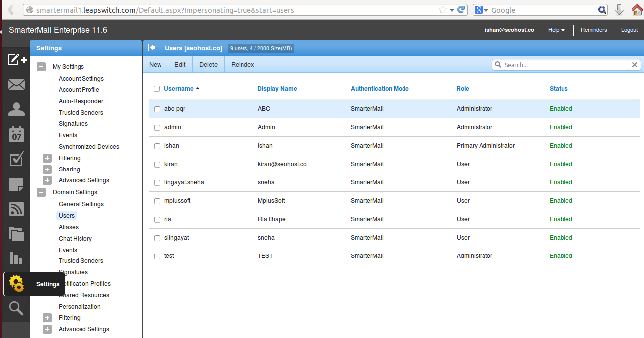
Task: Open the browser downloads arrow icon
Action: tap(619, 10)
